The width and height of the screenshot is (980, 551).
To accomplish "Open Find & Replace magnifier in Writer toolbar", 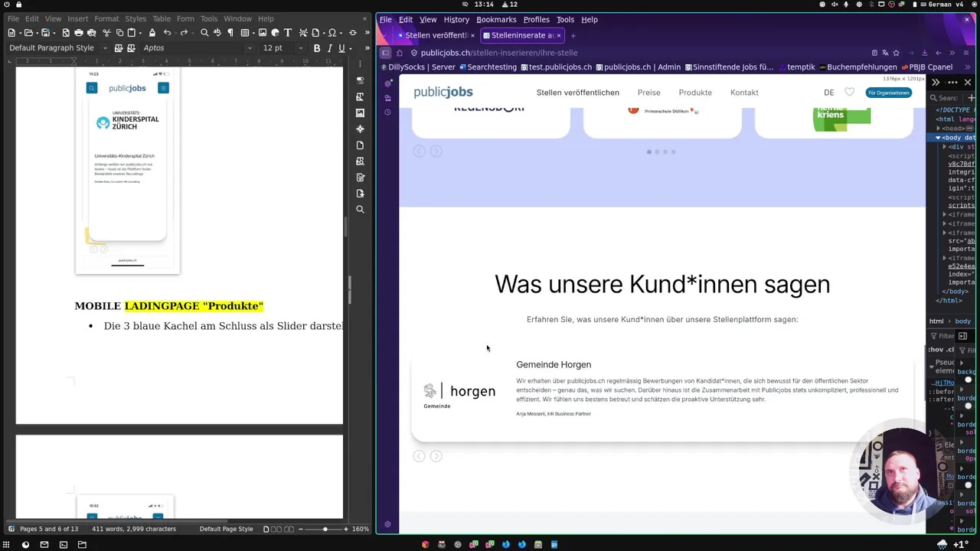I will point(204,33).
